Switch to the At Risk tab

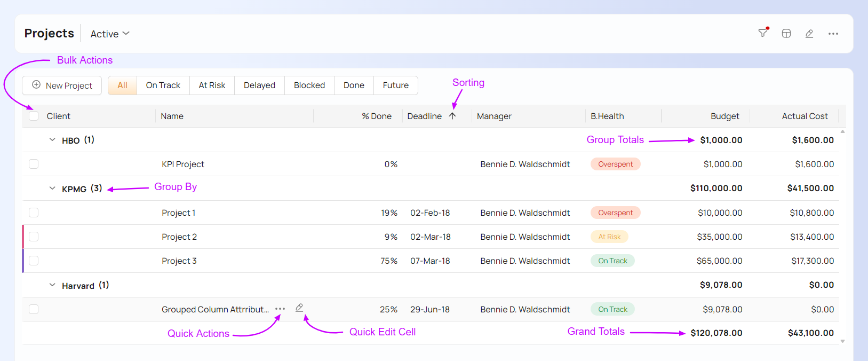click(212, 85)
